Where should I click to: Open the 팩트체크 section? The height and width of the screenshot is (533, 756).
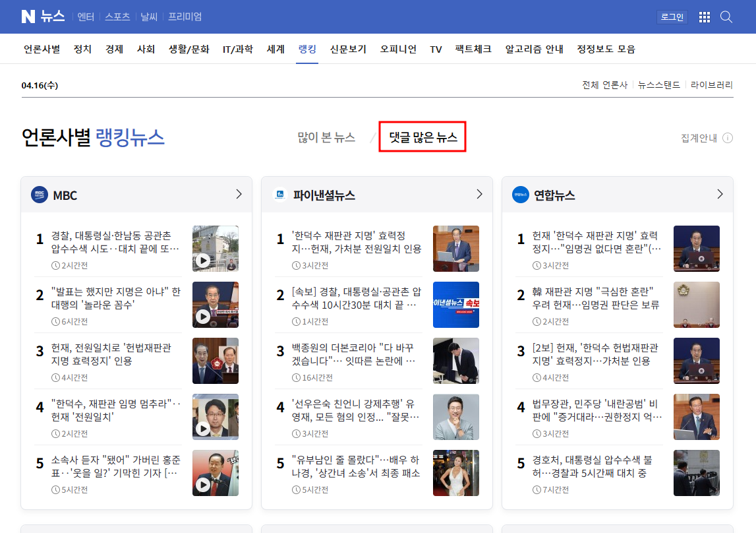473,48
